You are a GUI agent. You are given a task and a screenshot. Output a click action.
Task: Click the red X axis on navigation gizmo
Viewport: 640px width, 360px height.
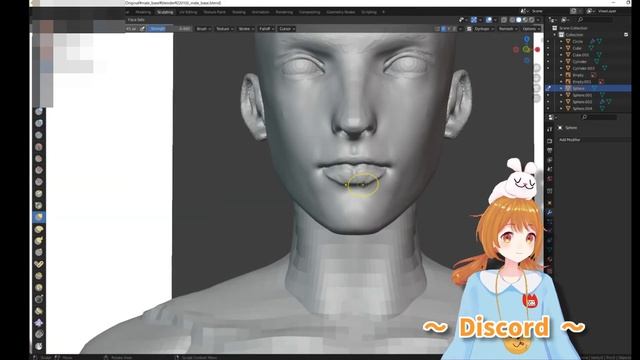tap(538, 49)
